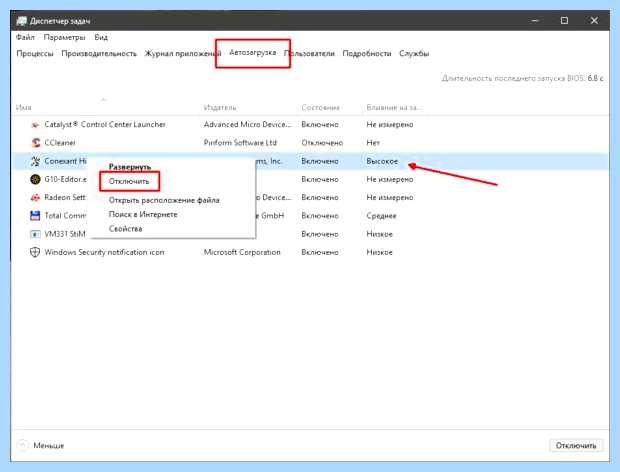620x472 pixels.
Task: Click the Task Manager title bar icon
Action: pos(21,21)
